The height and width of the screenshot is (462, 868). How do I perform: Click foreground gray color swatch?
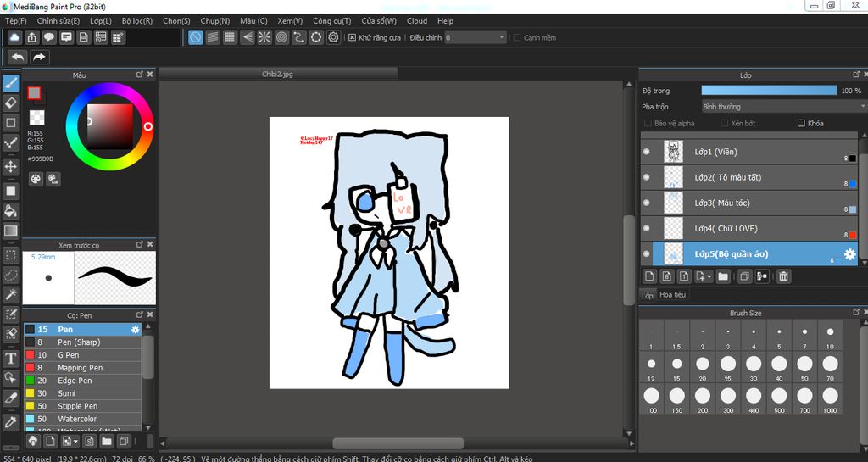[x=34, y=93]
